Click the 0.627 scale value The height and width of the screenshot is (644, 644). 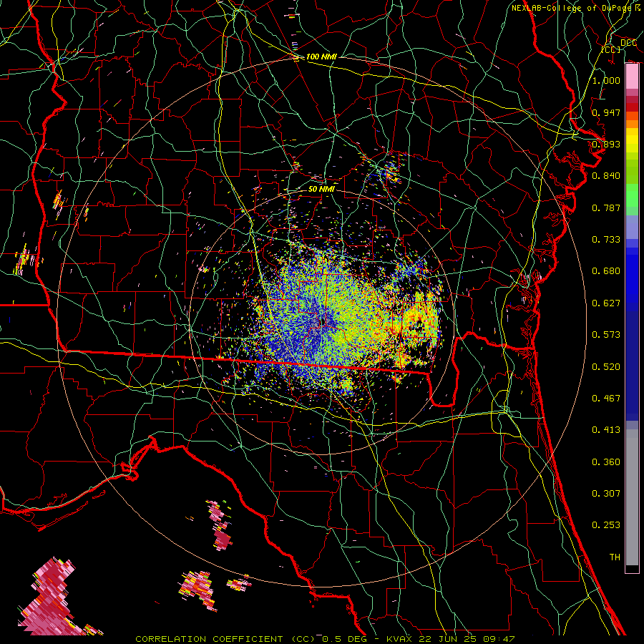pos(606,303)
